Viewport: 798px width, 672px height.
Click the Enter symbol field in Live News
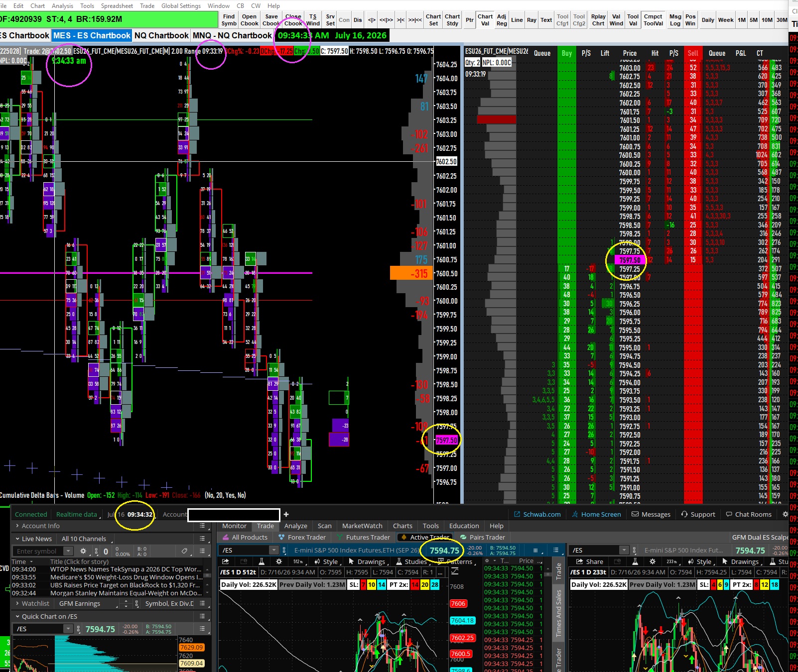pos(39,551)
